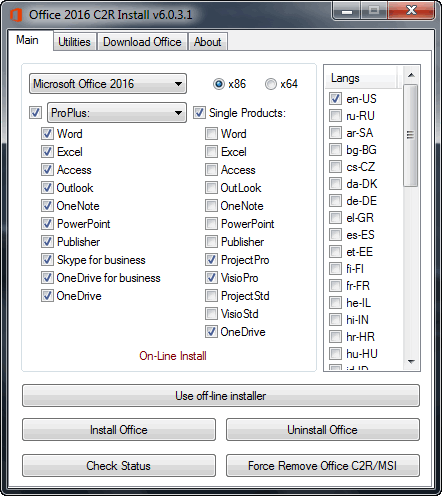Uncheck OneDrive under ProPlus
Viewport: 442px width, 496px height.
tap(47, 296)
